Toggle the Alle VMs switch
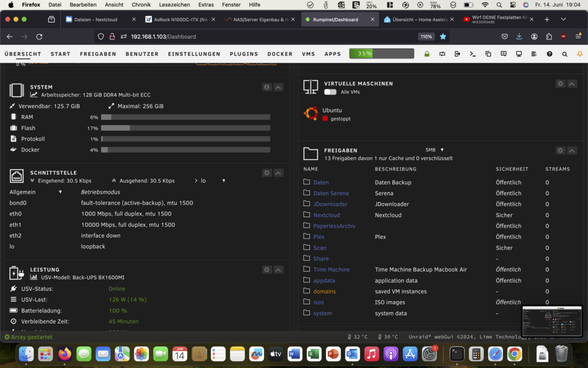588x368 pixels. point(330,92)
